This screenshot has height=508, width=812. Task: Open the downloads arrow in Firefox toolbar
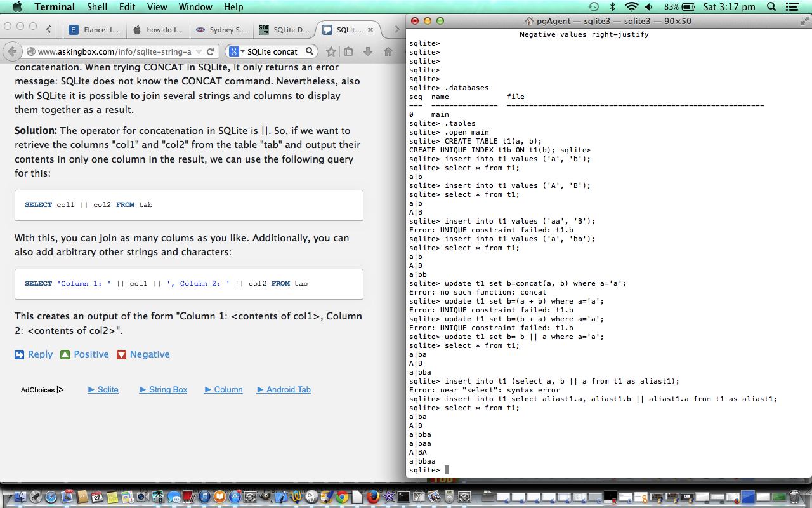pos(368,51)
